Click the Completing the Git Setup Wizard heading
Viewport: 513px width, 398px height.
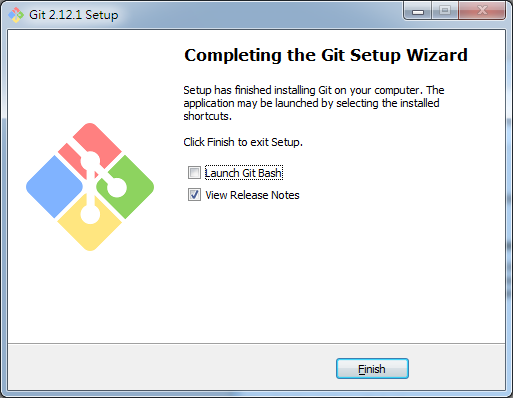coord(326,55)
